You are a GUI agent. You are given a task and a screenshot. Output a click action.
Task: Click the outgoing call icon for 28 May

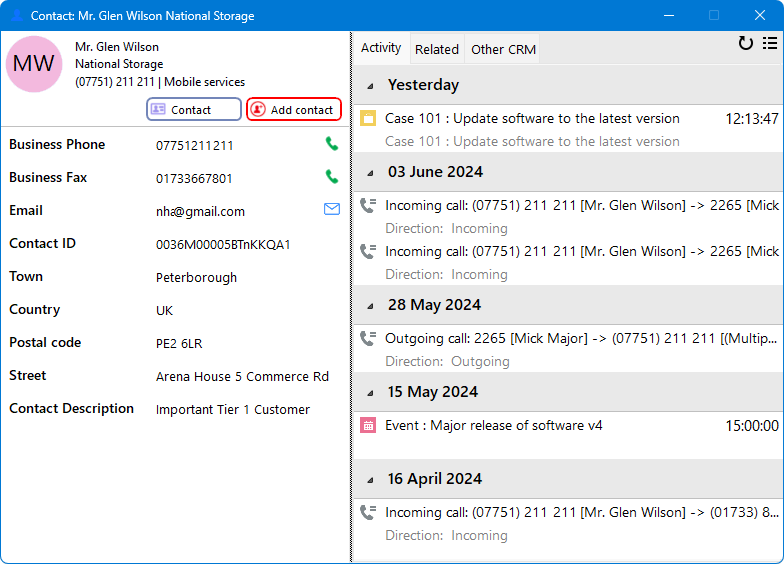[368, 339]
